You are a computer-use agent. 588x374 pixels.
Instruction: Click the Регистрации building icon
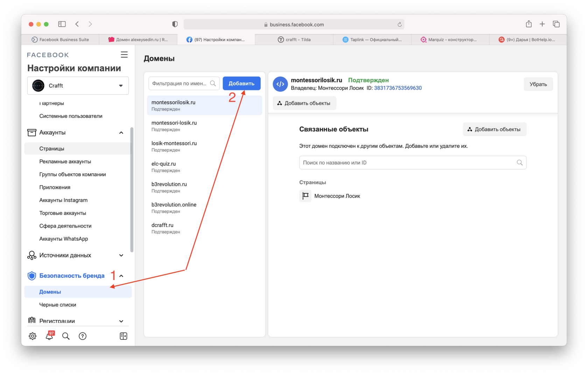pyautogui.click(x=32, y=320)
